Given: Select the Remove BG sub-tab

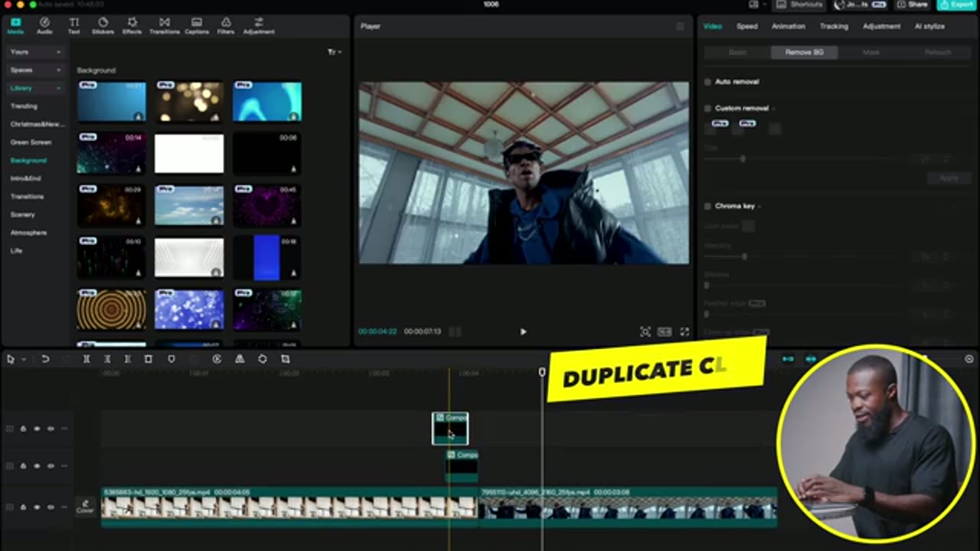Looking at the screenshot, I should pos(804,52).
